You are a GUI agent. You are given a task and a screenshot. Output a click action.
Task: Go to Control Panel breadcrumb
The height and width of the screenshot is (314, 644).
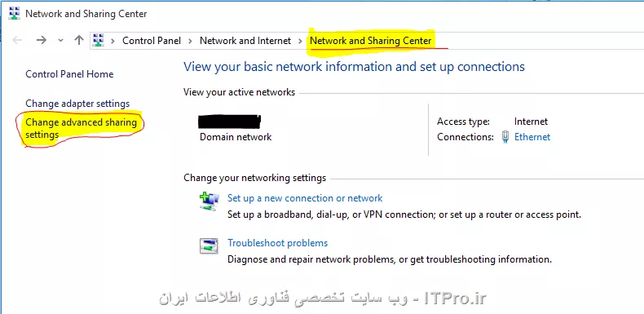click(x=152, y=41)
